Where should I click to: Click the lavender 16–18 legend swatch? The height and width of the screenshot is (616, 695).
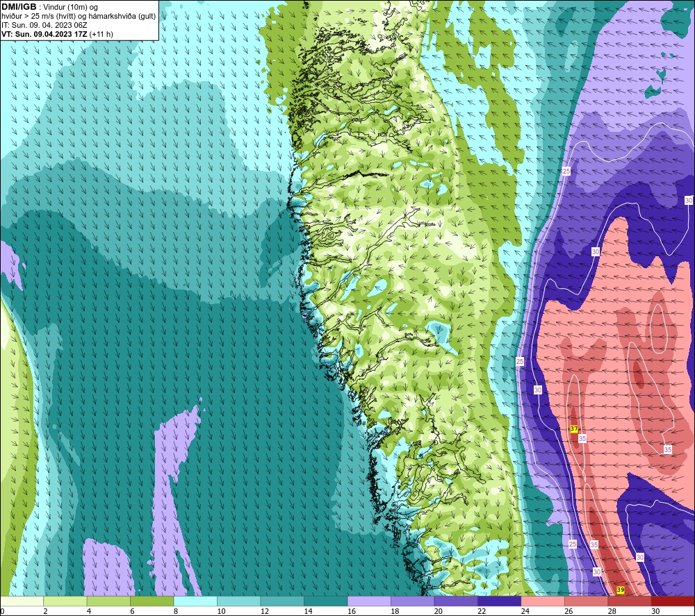tap(369, 601)
